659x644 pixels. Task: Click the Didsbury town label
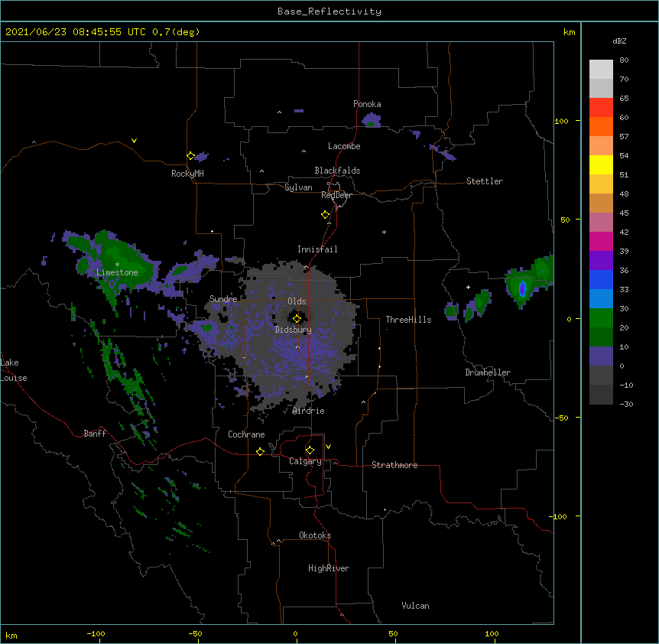point(294,330)
